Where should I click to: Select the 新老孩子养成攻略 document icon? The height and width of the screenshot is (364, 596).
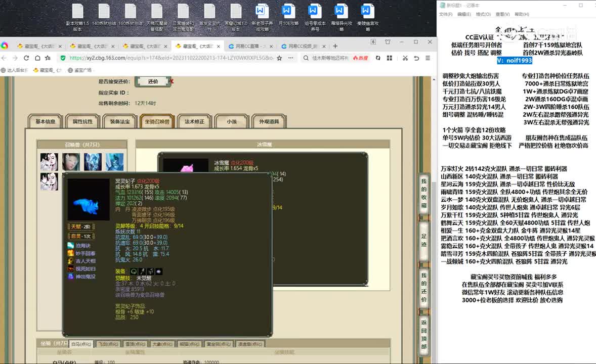point(262,17)
